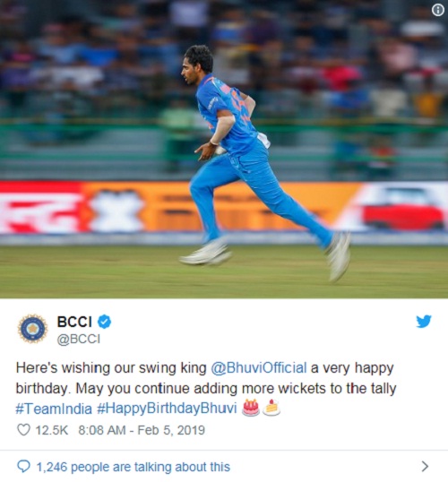Click the blue verified badge
Image resolution: width=448 pixels, height=482 pixels.
(x=105, y=322)
